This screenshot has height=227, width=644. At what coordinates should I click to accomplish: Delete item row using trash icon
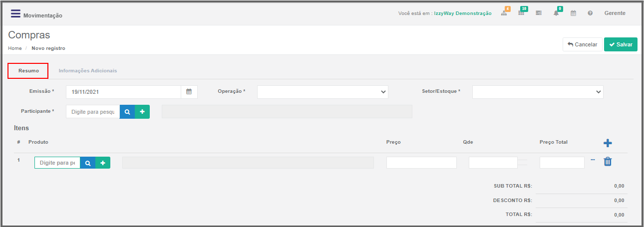(x=608, y=162)
